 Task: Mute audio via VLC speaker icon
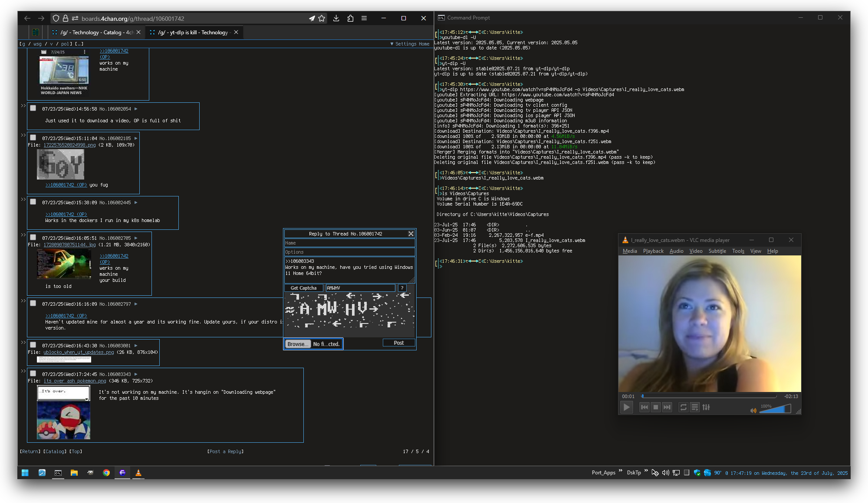[x=753, y=410]
